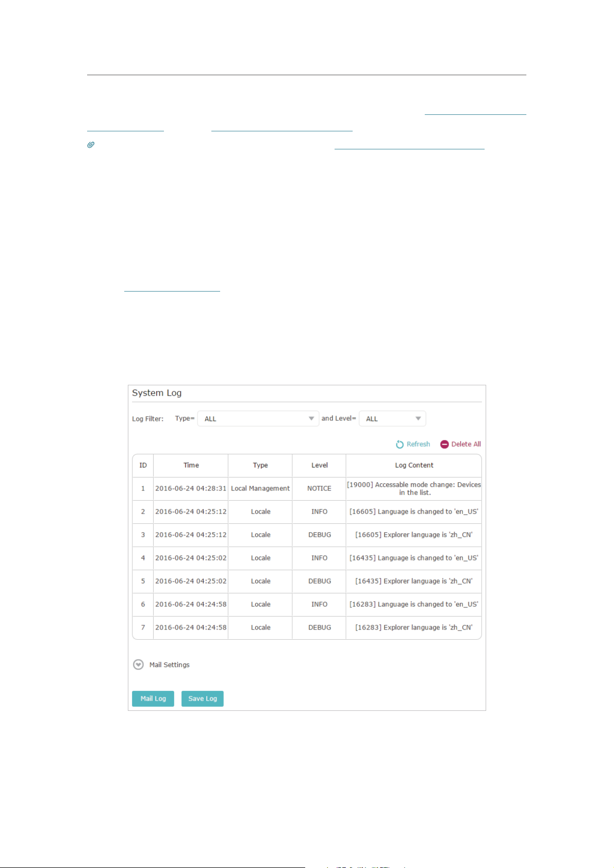Click the Locale type cell in row 5
This screenshot has height=868, width=614.
click(x=260, y=582)
